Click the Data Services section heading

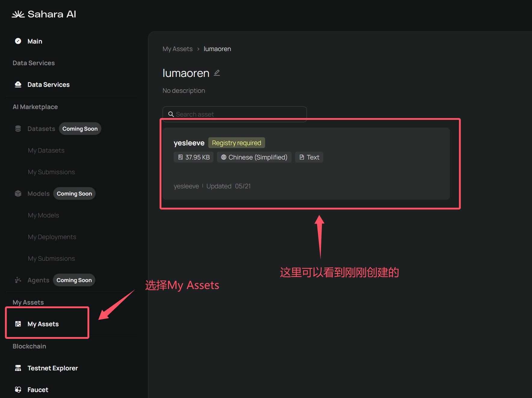pos(34,63)
